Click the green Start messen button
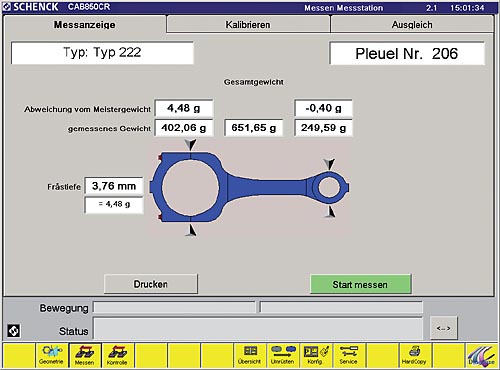This screenshot has width=500, height=370. pos(360,284)
